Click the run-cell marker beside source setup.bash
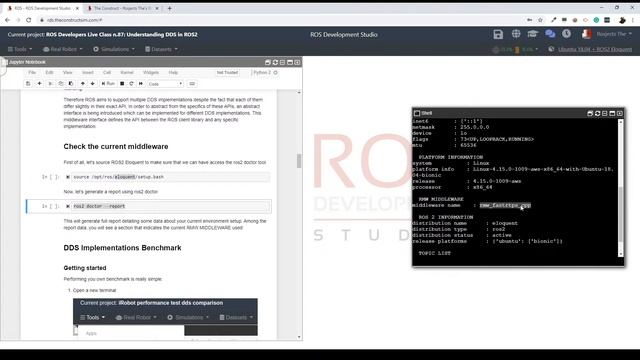This screenshot has width=640, height=360. point(68,177)
